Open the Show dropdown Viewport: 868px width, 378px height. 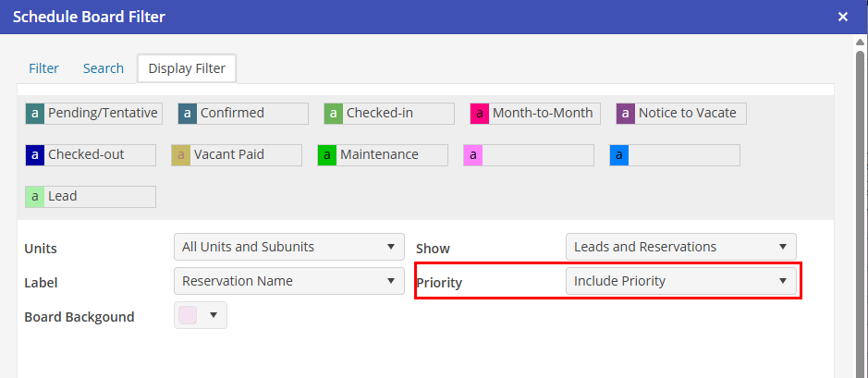pos(680,247)
